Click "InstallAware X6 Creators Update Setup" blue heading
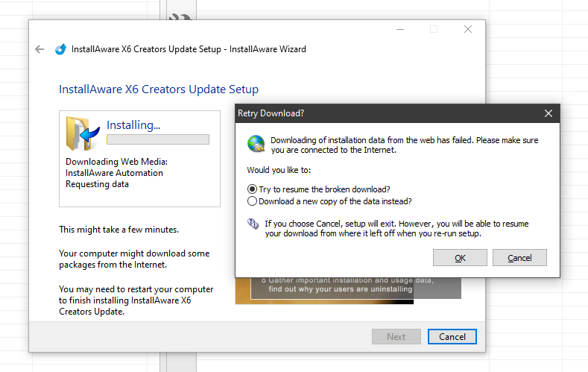This screenshot has height=372, width=588. (159, 89)
